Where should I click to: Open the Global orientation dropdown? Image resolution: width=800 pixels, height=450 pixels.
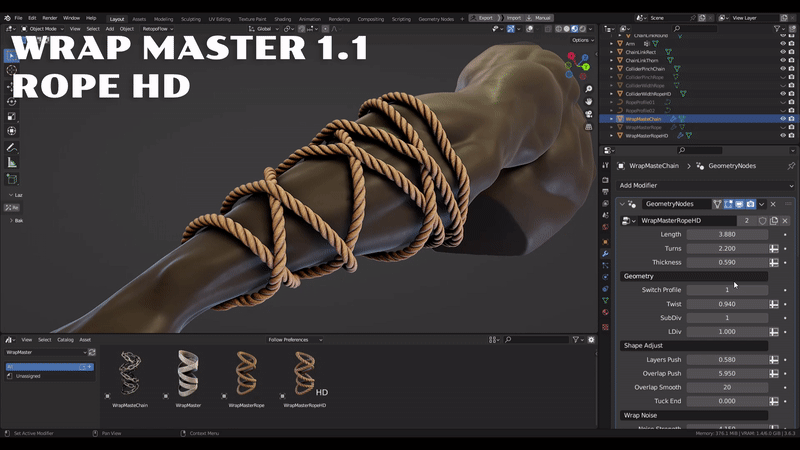click(264, 29)
